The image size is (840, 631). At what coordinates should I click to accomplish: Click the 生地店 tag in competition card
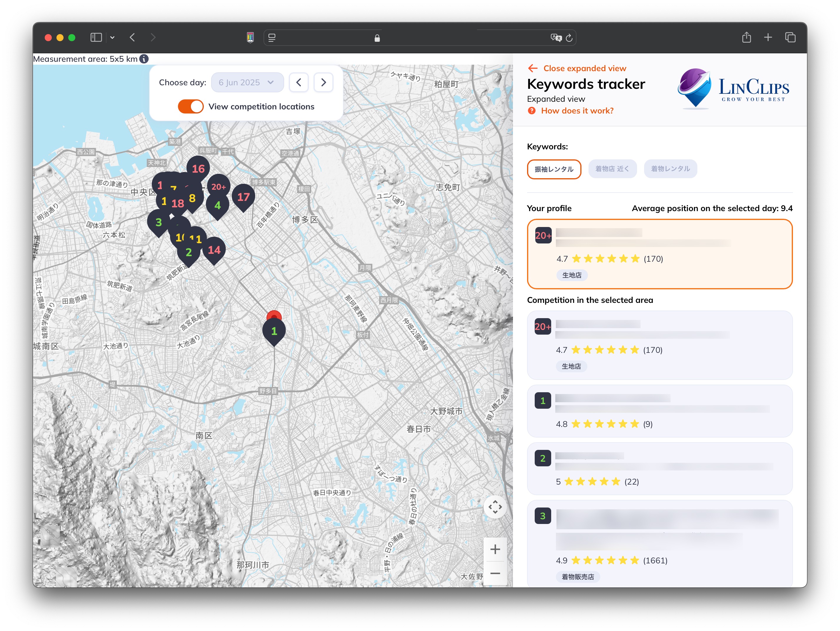[571, 366]
